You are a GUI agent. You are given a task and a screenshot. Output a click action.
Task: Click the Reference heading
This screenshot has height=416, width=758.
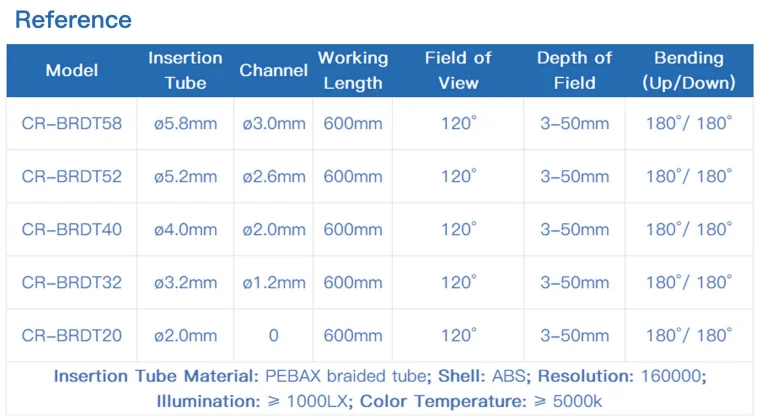pyautogui.click(x=74, y=19)
